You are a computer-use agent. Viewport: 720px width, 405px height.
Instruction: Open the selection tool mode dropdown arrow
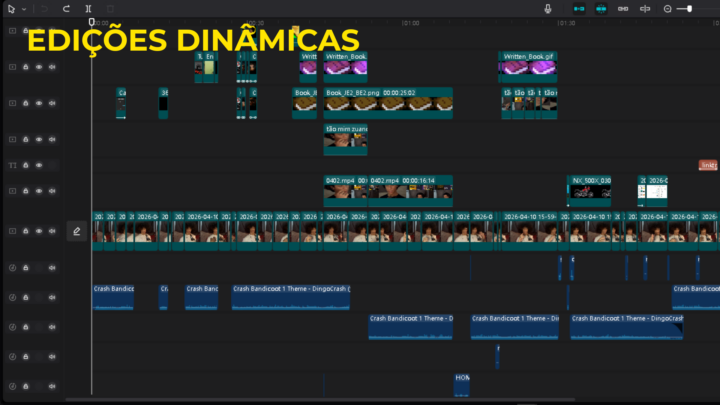pyautogui.click(x=24, y=8)
